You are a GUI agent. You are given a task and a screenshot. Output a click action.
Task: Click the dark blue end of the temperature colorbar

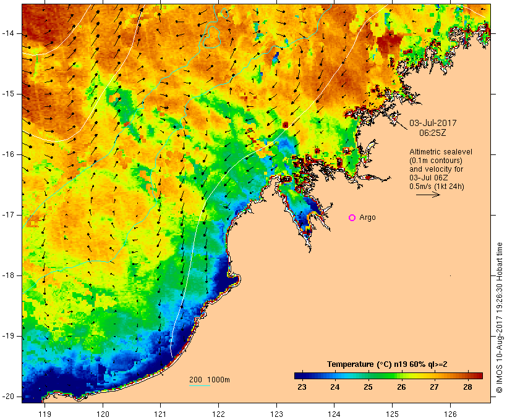tap(299, 376)
